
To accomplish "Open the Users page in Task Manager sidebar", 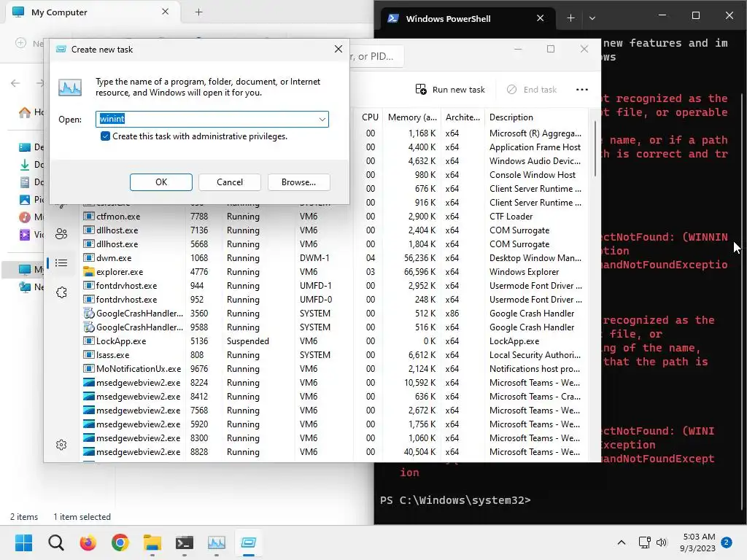I will 61,234.
